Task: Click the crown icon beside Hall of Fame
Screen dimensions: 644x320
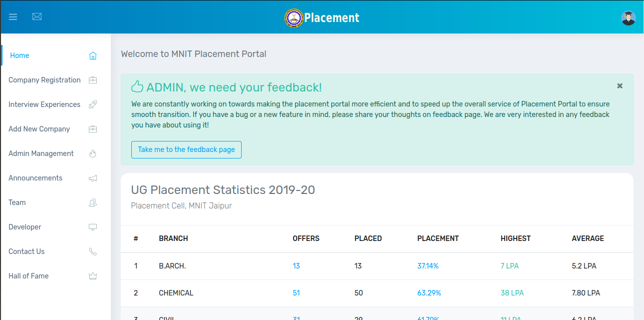Action: point(93,276)
